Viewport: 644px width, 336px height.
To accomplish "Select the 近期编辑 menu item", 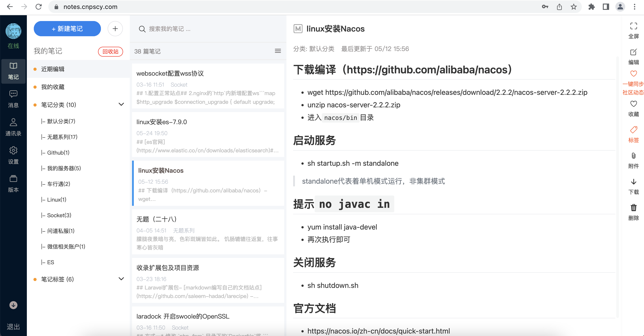I will 53,69.
